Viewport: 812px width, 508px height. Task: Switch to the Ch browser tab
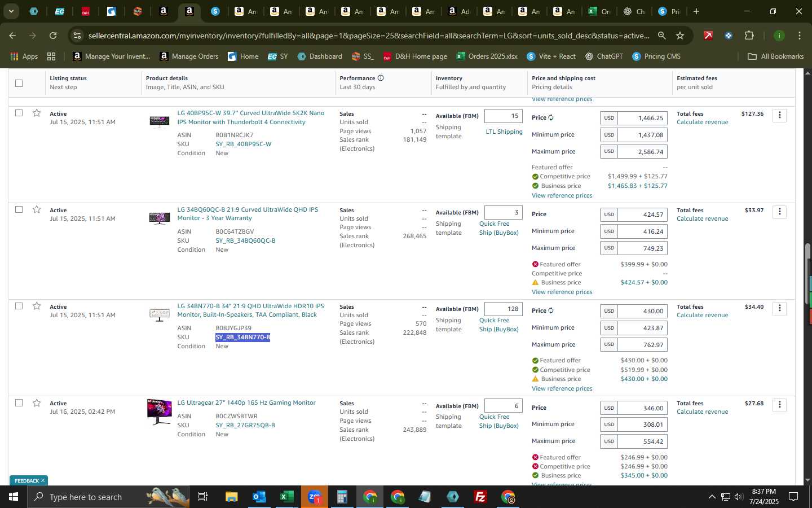click(634, 11)
